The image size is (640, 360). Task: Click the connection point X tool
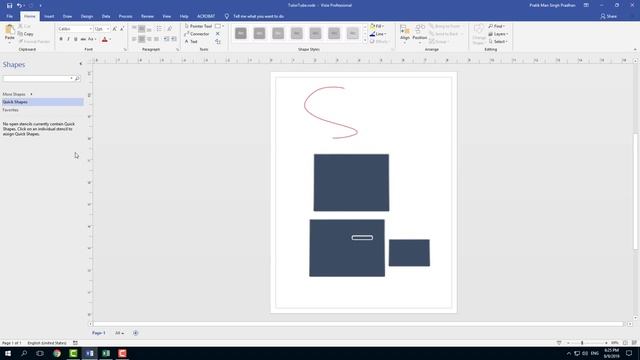[218, 34]
